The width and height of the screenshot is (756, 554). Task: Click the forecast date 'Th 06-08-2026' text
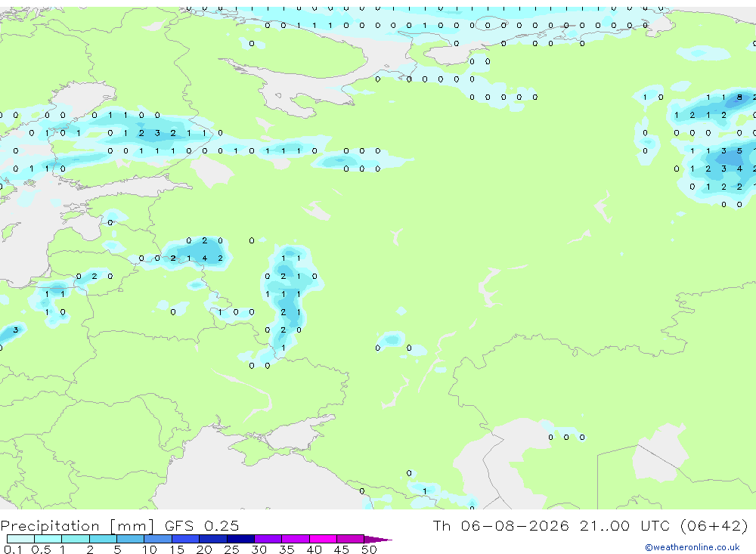500,525
